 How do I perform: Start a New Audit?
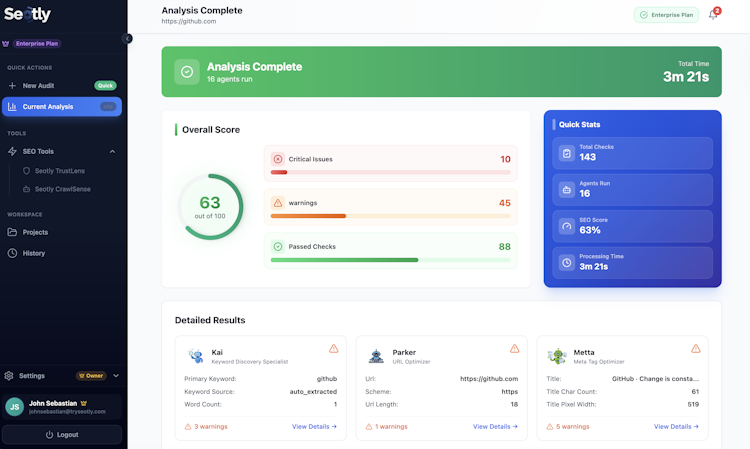pyautogui.click(x=62, y=86)
